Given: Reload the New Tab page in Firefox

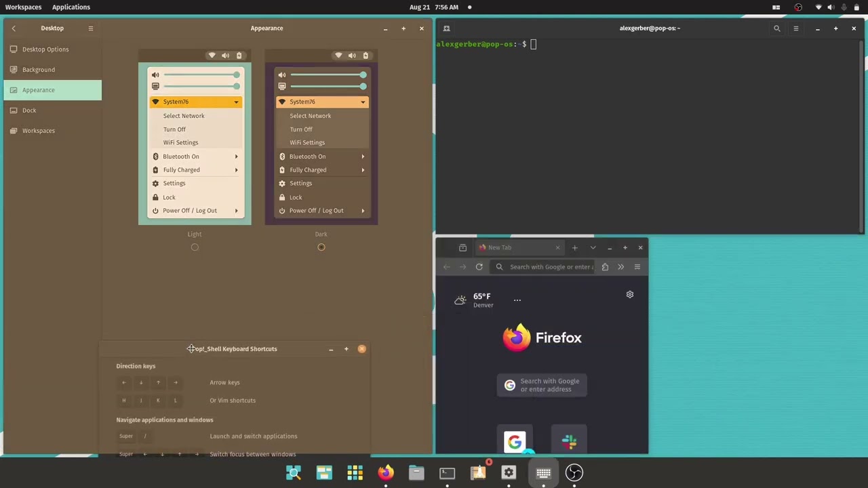Looking at the screenshot, I should [479, 266].
